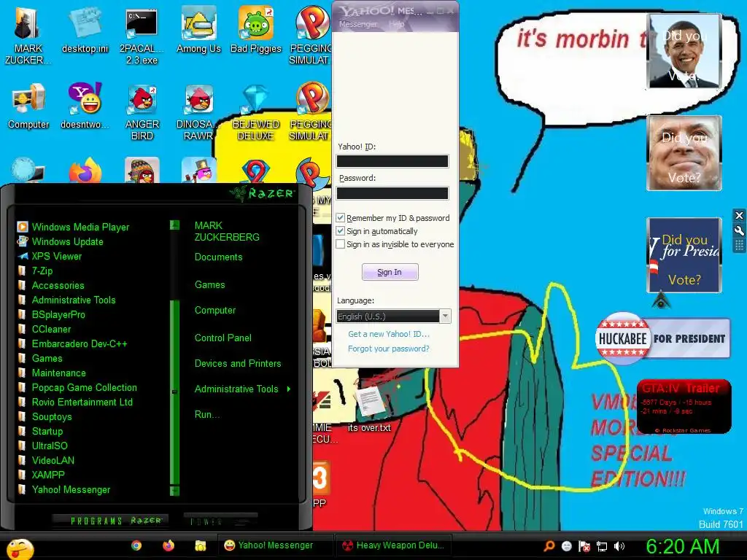
Task: Click the Obama Did you Vote gadget
Action: coord(684,52)
